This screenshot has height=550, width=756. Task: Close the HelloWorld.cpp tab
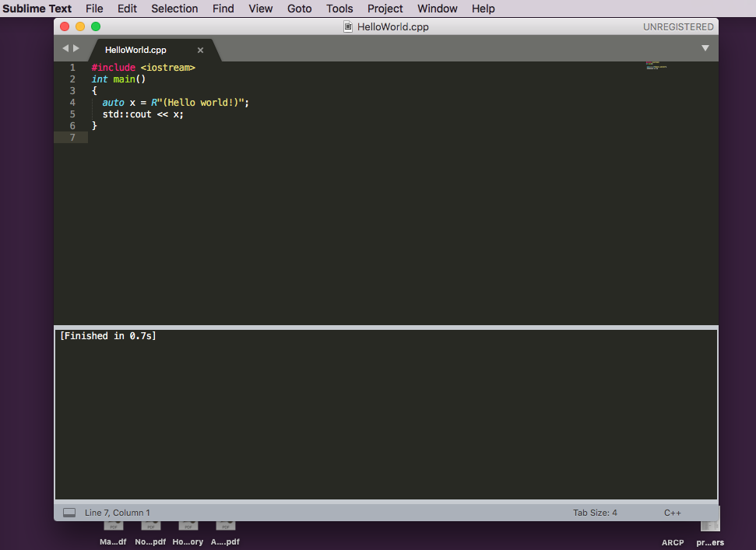click(201, 50)
